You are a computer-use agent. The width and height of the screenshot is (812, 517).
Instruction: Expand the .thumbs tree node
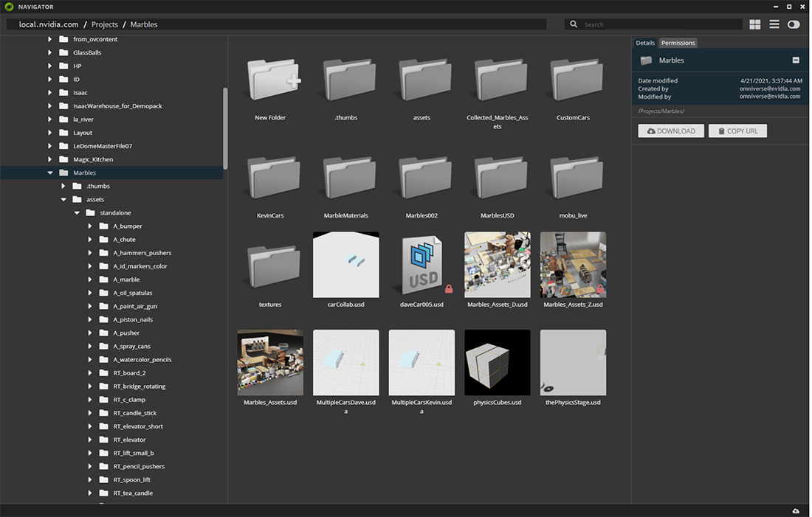[x=63, y=186]
